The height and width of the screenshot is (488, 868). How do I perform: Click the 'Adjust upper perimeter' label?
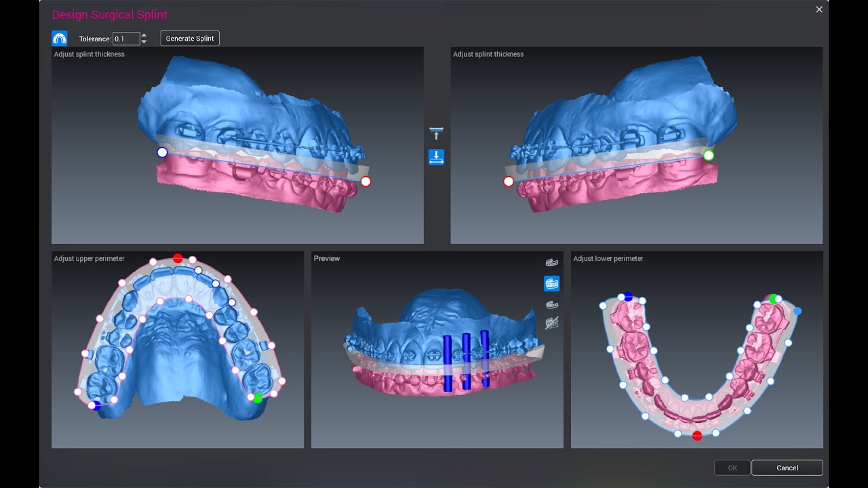click(x=90, y=258)
